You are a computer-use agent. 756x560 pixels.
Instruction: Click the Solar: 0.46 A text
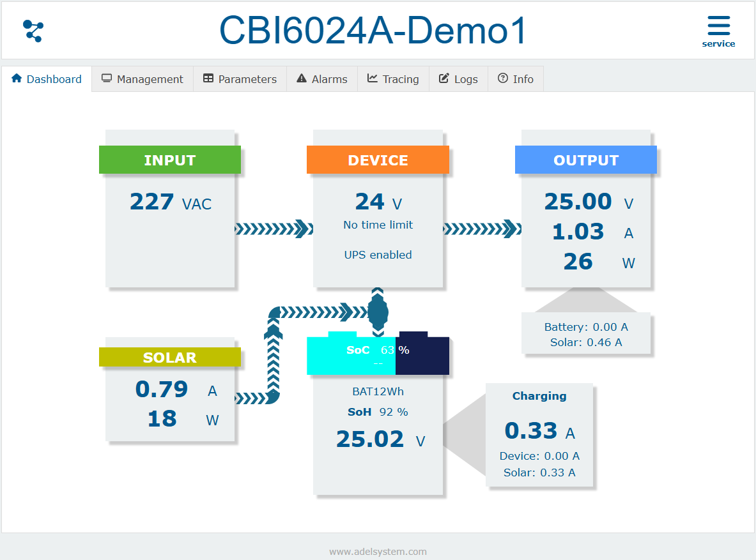click(x=586, y=343)
